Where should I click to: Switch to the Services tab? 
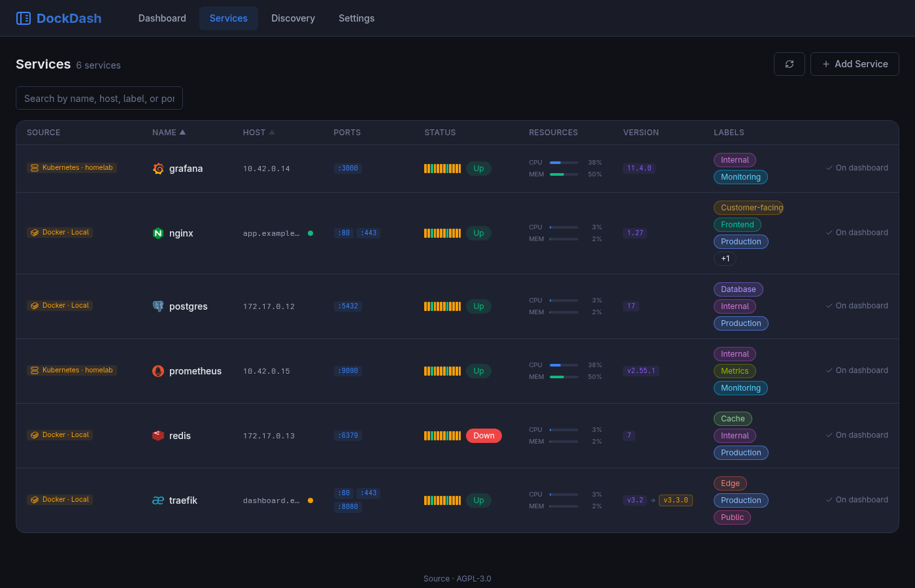click(x=229, y=18)
